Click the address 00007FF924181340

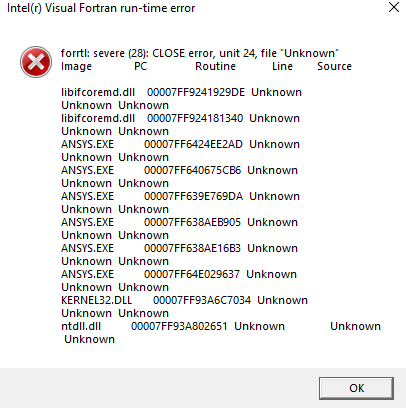(195, 118)
